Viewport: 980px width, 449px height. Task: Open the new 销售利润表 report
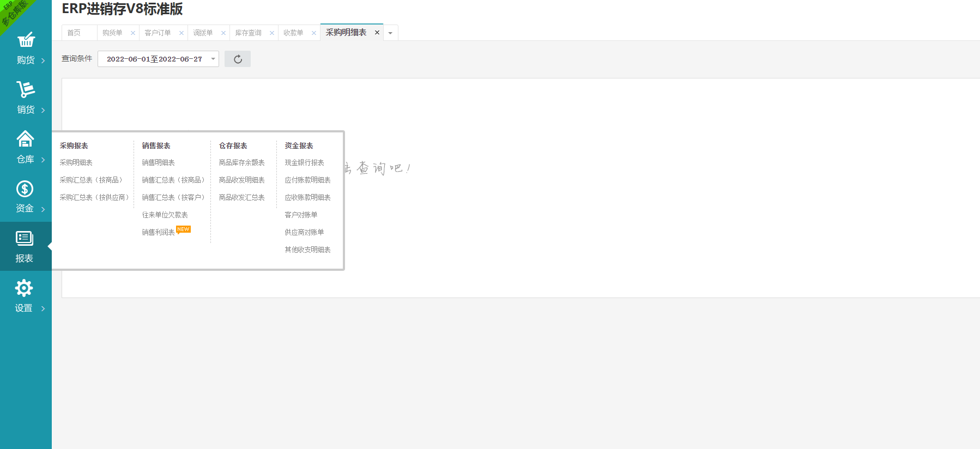pyautogui.click(x=159, y=233)
